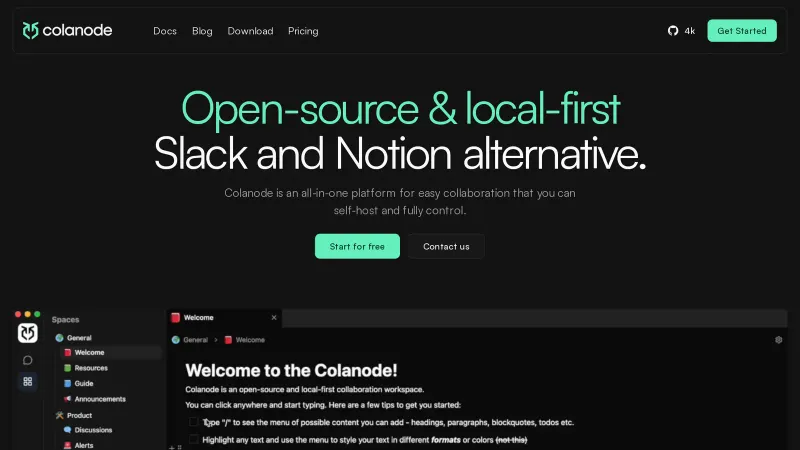Image resolution: width=800 pixels, height=450 pixels.
Task: Open the Docs menu item
Action: 165,31
